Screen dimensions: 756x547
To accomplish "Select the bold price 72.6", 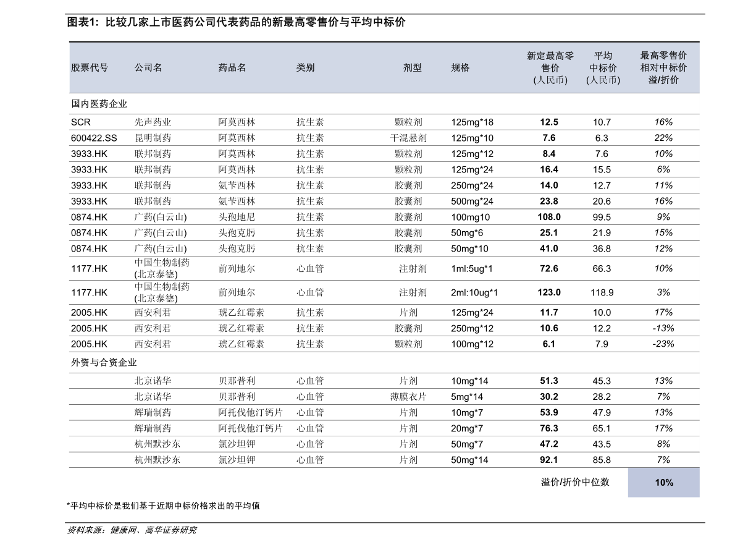I will [x=549, y=269].
